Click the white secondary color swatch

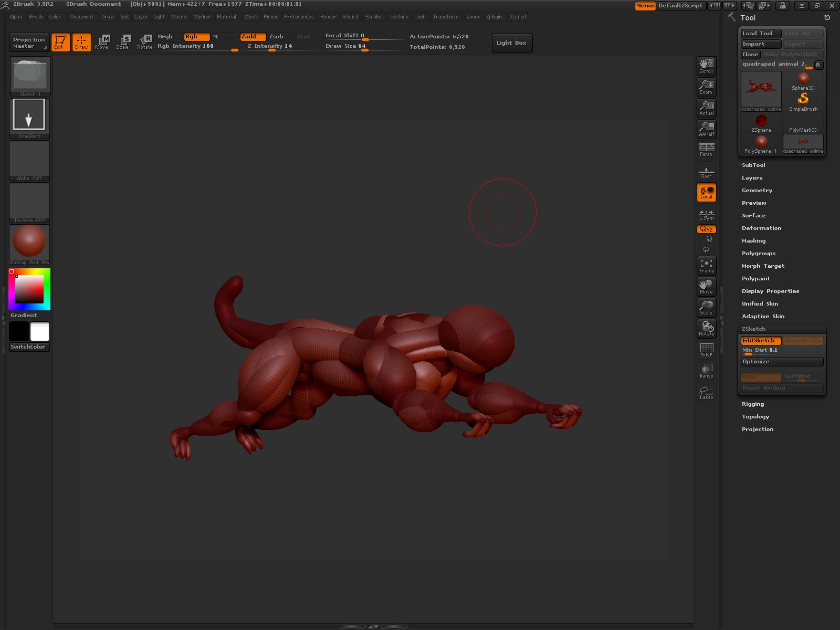pos(40,331)
